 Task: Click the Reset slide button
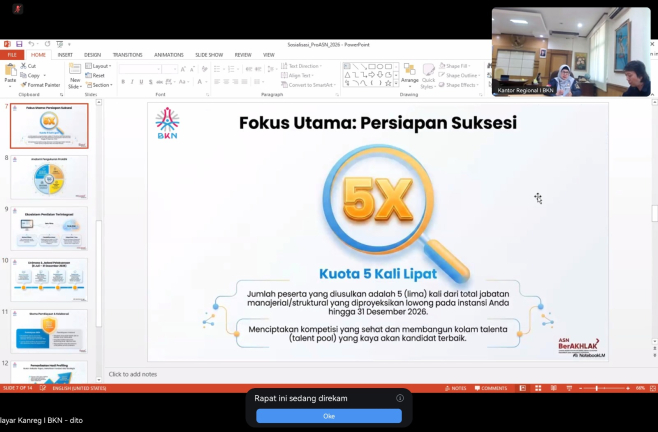coord(95,76)
